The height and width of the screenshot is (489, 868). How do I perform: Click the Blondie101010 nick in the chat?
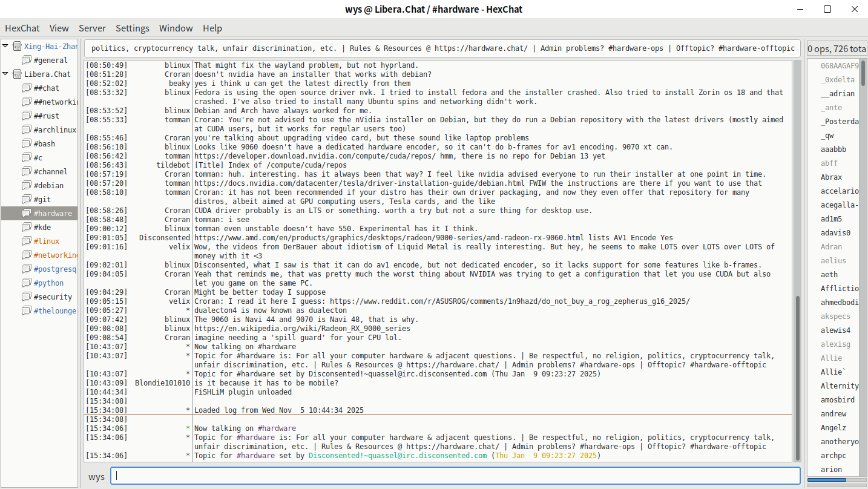coord(163,383)
